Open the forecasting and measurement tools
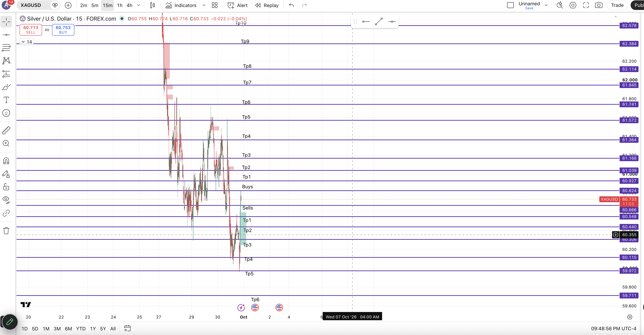This screenshot has width=644, height=335. pos(6,74)
